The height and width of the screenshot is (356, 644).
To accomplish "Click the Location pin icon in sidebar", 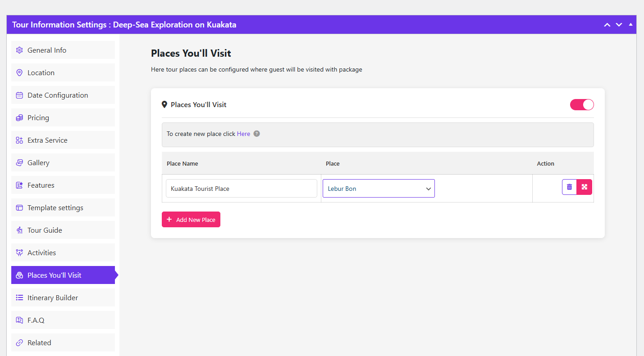I will (19, 73).
